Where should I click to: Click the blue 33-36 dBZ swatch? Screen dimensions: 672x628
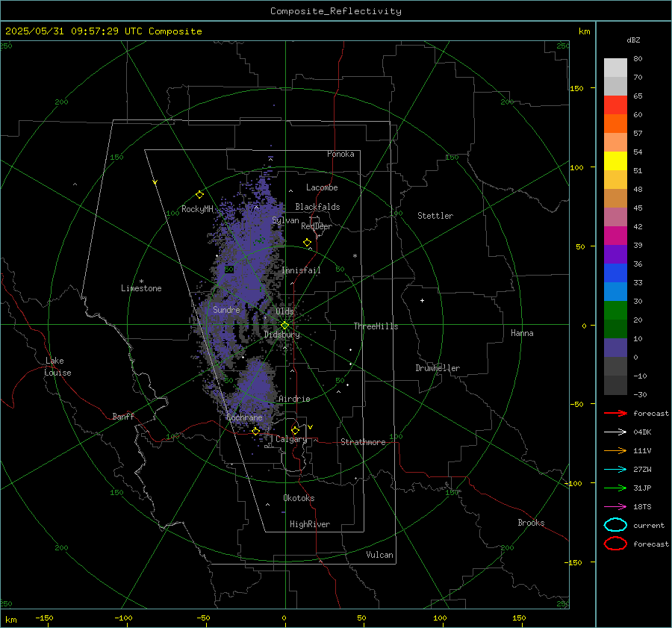coord(615,273)
